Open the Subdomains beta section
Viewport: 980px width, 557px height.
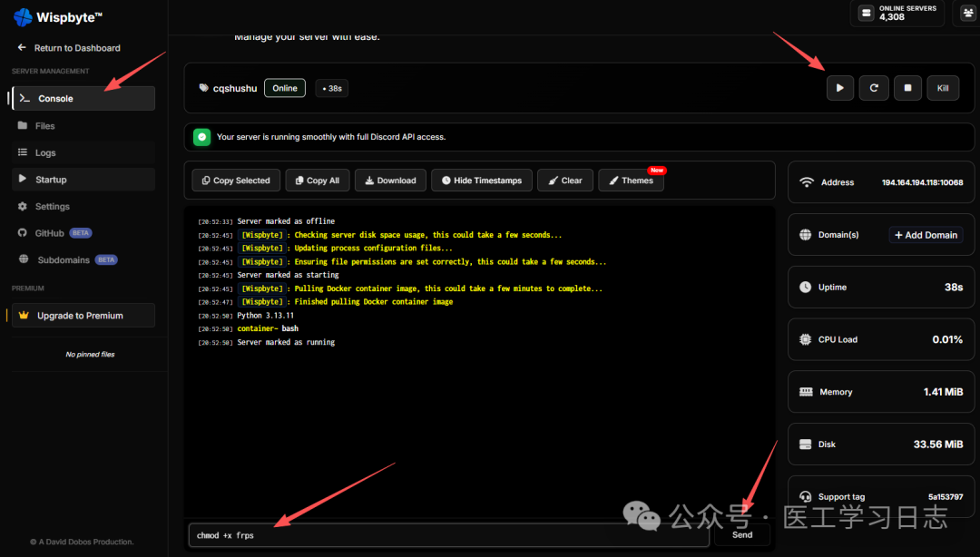(83, 260)
